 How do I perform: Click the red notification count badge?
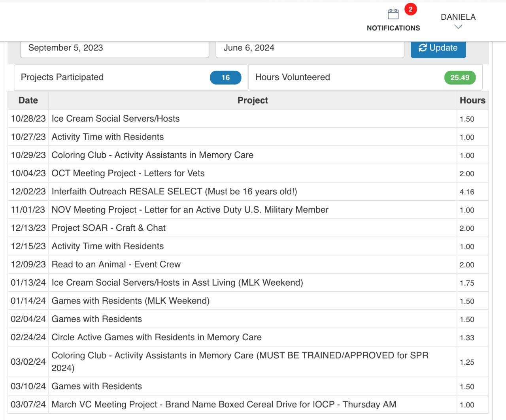coord(410,9)
